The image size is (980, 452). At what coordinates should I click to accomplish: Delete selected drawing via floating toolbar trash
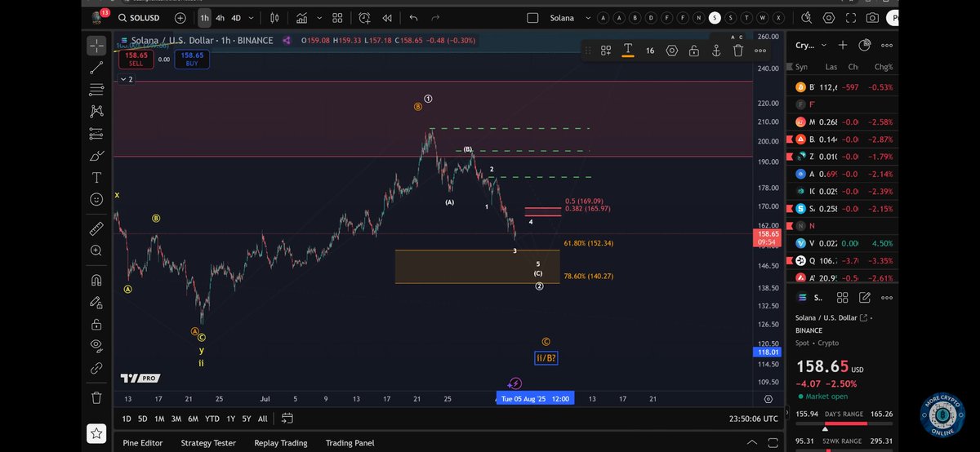738,51
